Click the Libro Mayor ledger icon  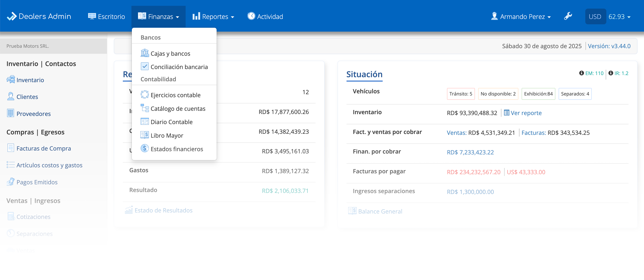pos(145,135)
